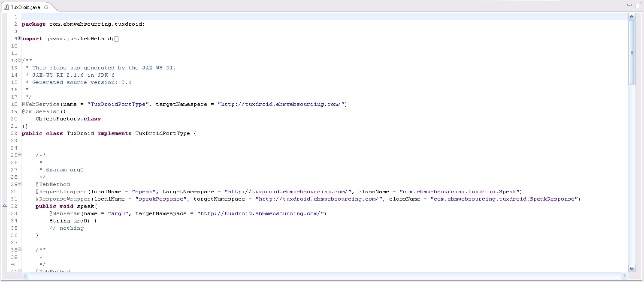
Task: Select the TuxDroid.java tab label
Action: (x=26, y=7)
